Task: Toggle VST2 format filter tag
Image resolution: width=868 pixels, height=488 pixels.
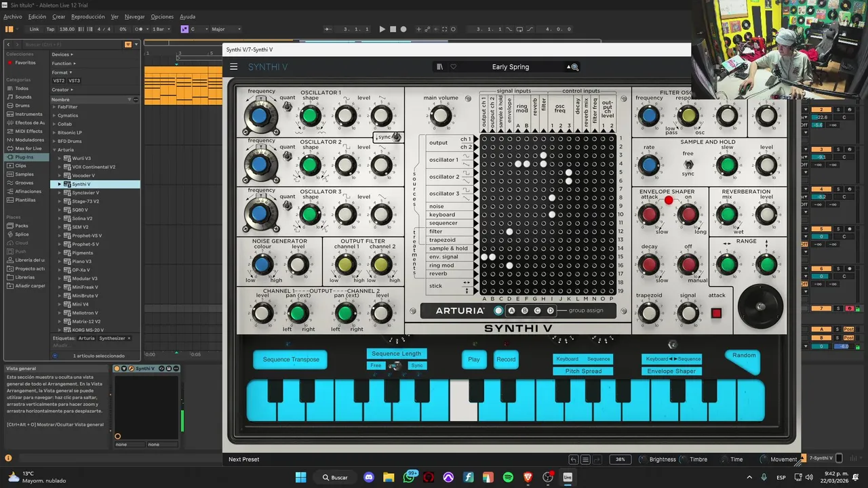Action: point(59,81)
